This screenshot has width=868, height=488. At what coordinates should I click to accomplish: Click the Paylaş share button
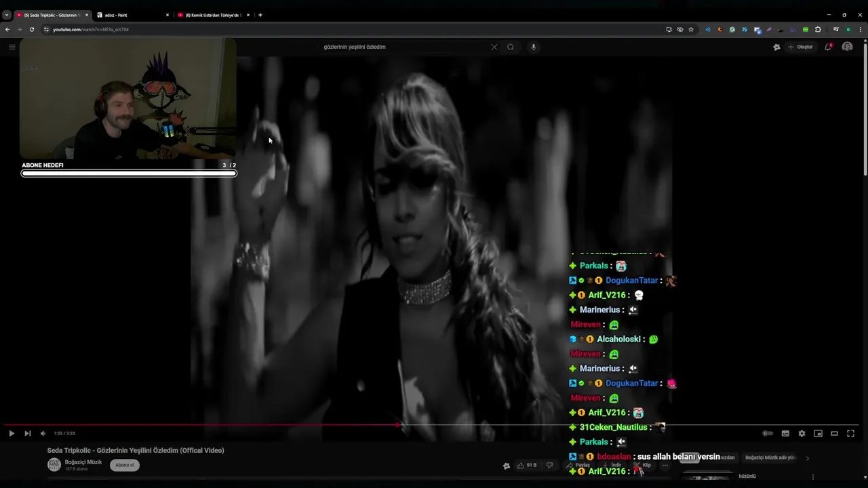click(x=578, y=466)
